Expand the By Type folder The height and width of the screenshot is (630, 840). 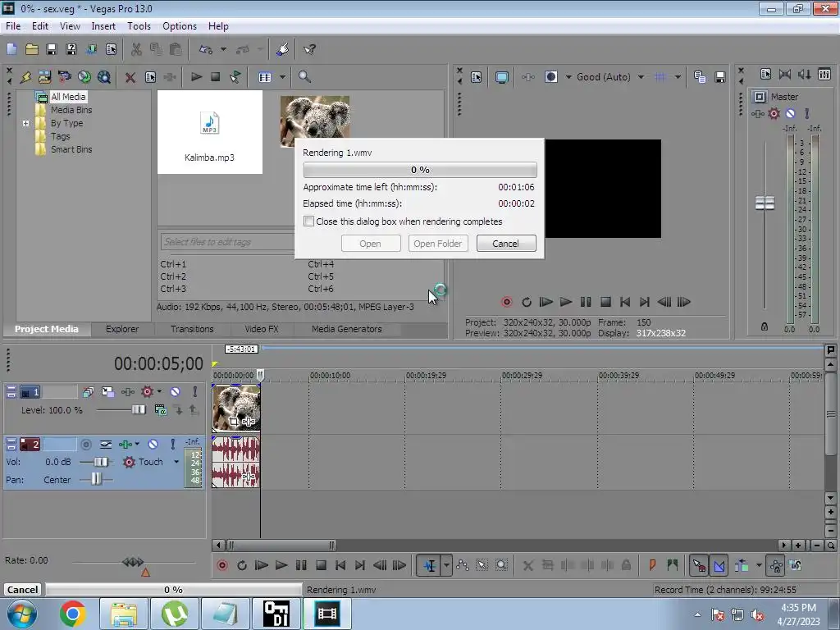pos(25,123)
